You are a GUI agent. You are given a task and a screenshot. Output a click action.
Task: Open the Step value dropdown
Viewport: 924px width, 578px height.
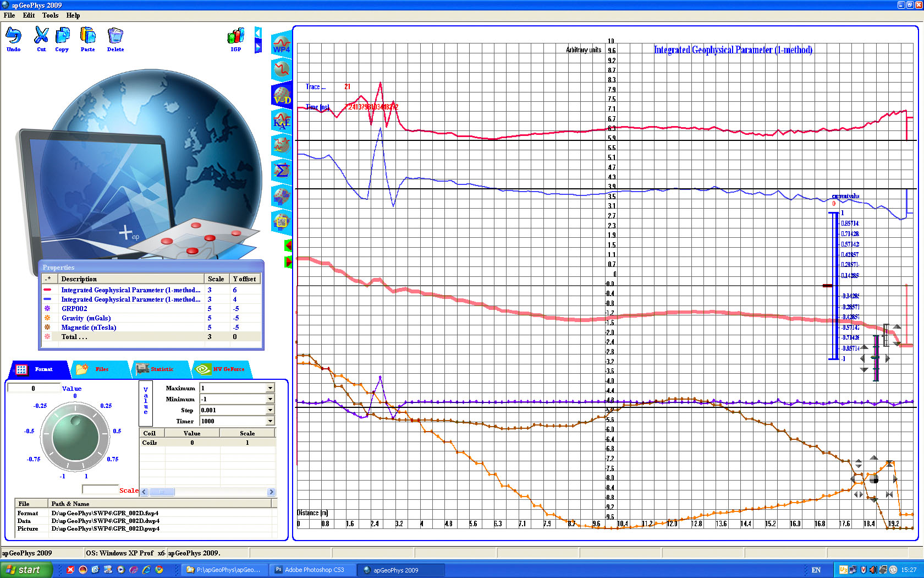coord(270,410)
